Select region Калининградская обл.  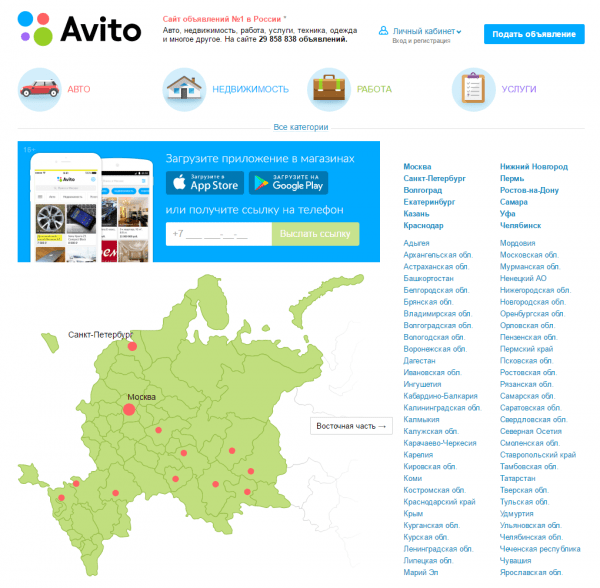click(x=442, y=408)
